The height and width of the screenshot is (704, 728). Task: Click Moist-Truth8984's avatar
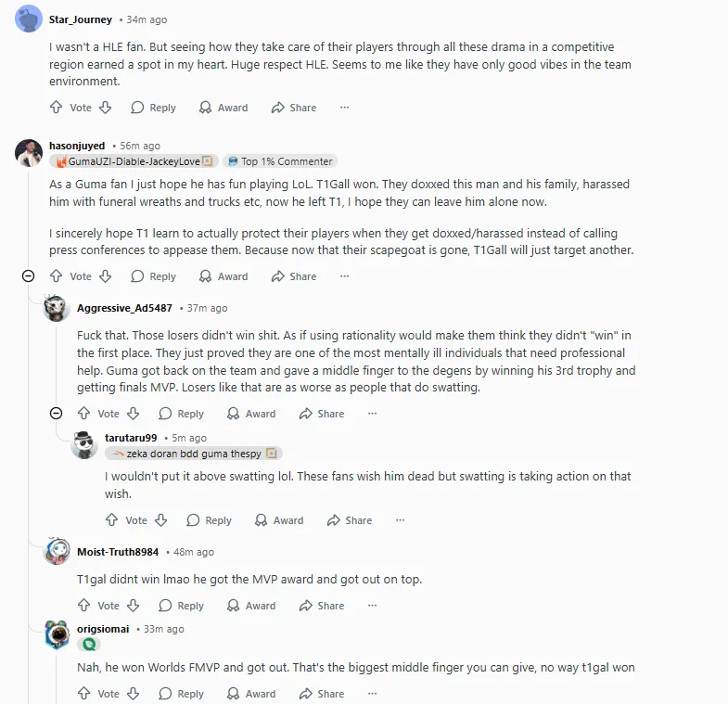(57, 553)
